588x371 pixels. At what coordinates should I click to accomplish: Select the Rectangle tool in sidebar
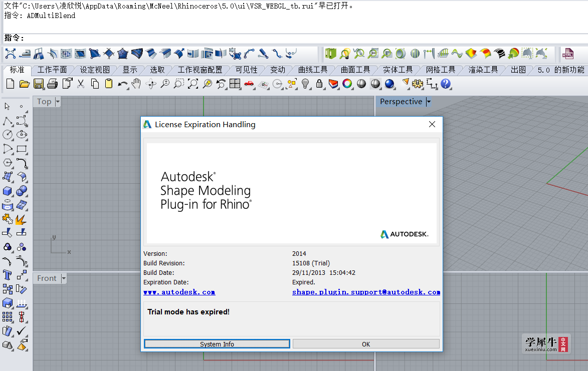[22, 149]
